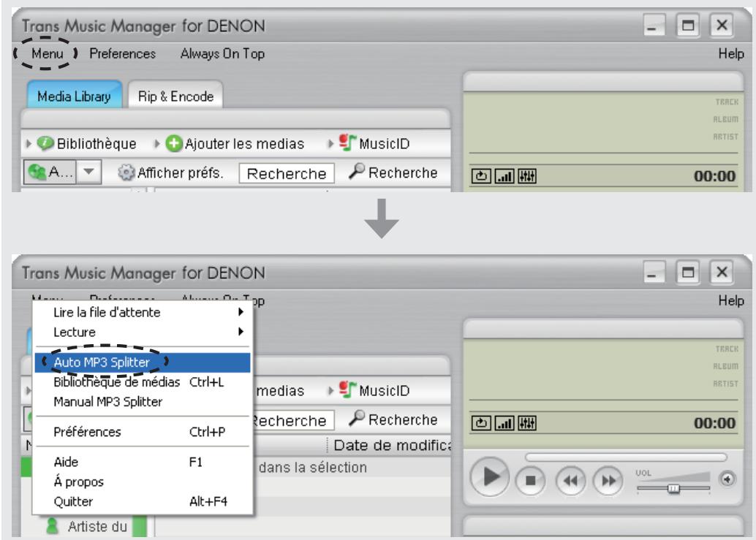Open the A... view dropdown arrow
Screen dimensions: 756x540
[88, 172]
